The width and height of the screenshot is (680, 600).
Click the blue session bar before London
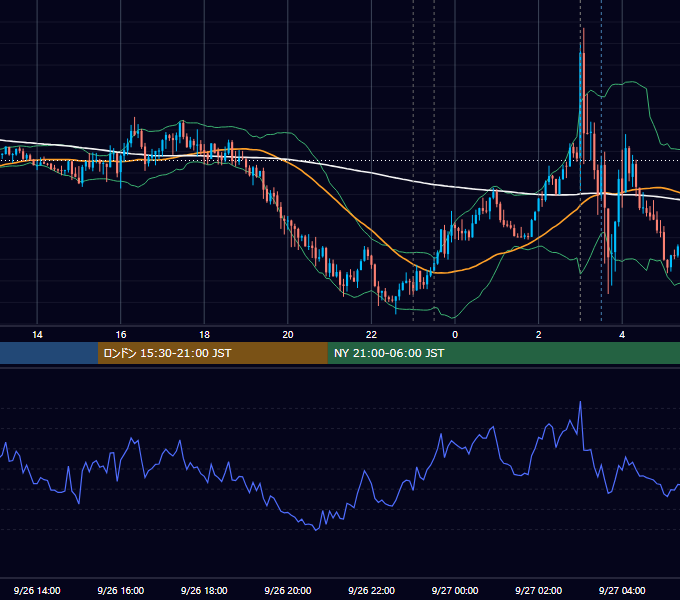49,353
